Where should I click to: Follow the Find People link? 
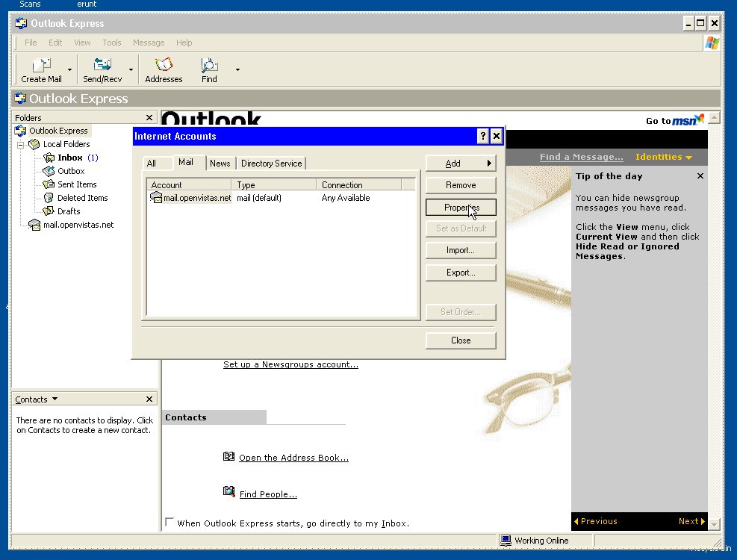268,494
